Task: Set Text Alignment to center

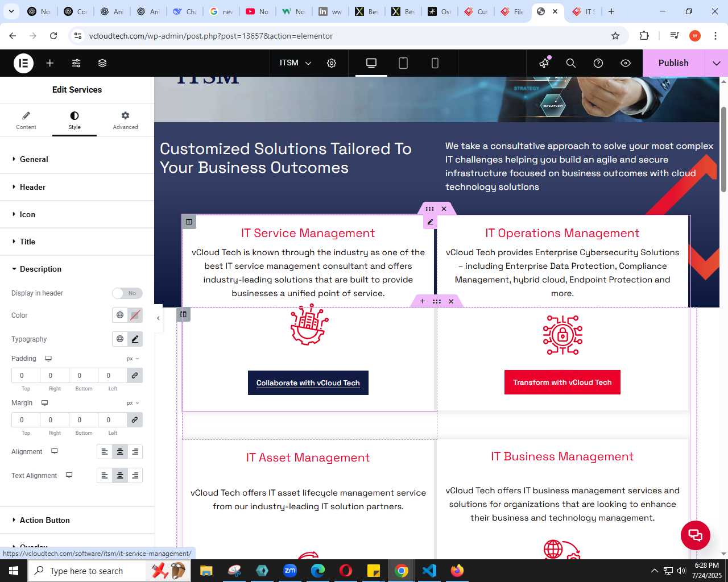Action: (x=120, y=476)
